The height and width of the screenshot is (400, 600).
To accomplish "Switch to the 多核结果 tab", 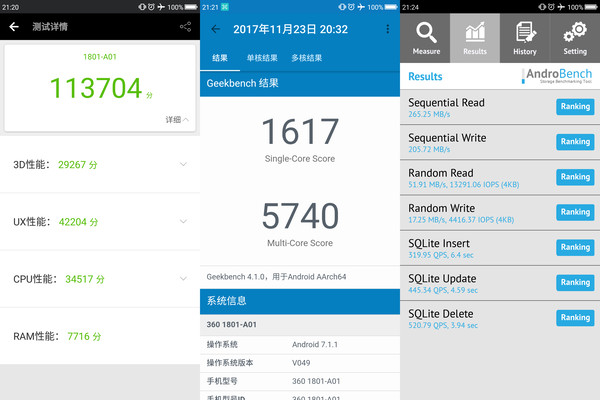I will pyautogui.click(x=307, y=58).
